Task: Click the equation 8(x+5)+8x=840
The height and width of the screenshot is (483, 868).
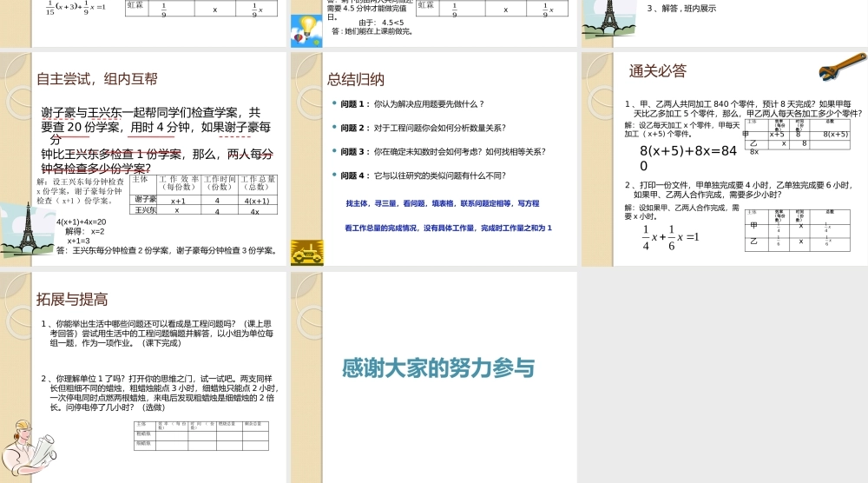Action: coord(688,158)
